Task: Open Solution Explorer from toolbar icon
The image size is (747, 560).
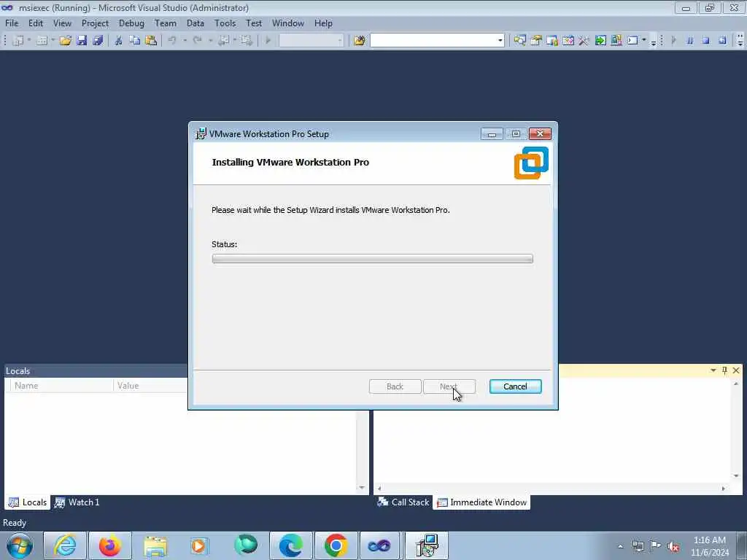Action: coord(519,41)
